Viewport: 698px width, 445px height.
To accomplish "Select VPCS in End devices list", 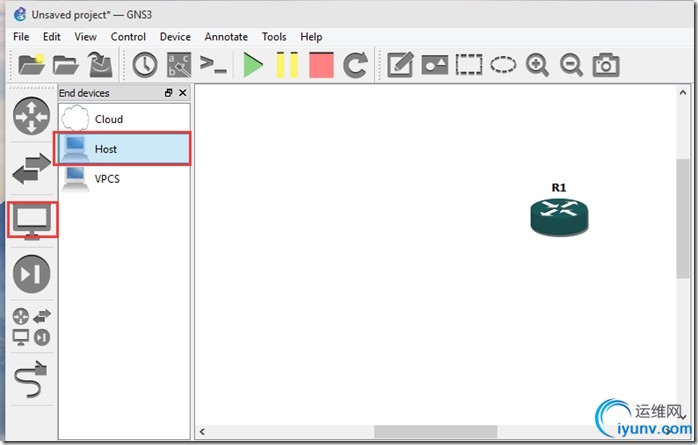I will pos(124,178).
